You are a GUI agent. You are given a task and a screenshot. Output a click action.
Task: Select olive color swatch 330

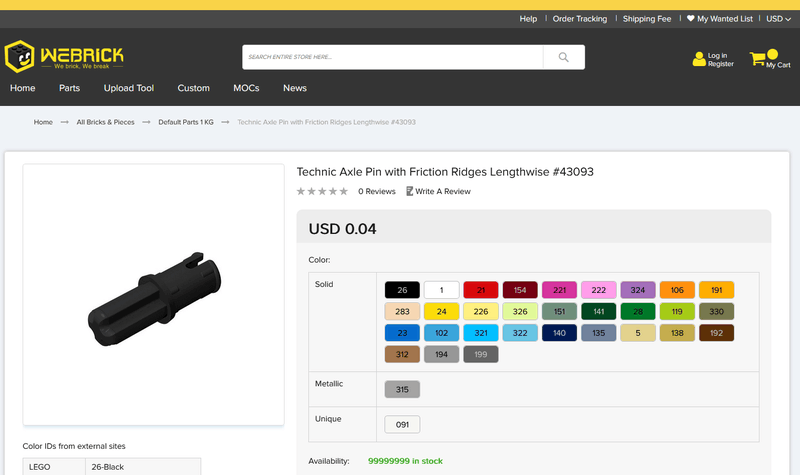716,311
